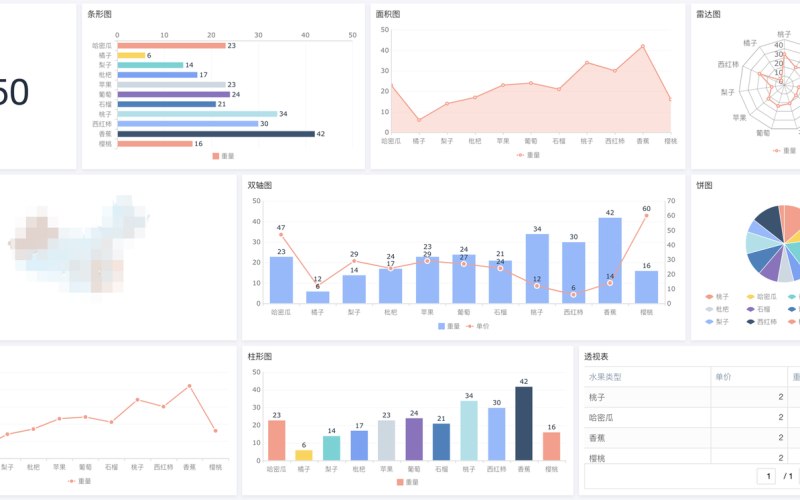Toggle 石榴 in the 饼图 legend
The height and width of the screenshot is (500, 800).
tap(758, 309)
